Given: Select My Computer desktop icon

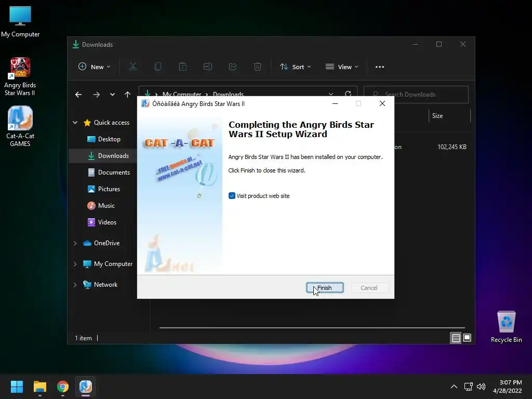Looking at the screenshot, I should pyautogui.click(x=20, y=21).
